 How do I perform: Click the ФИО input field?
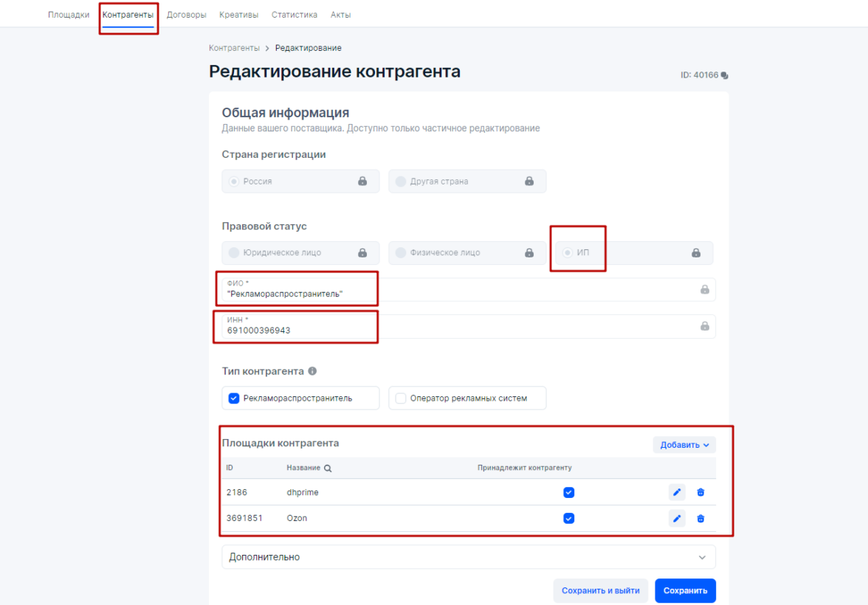coord(458,289)
